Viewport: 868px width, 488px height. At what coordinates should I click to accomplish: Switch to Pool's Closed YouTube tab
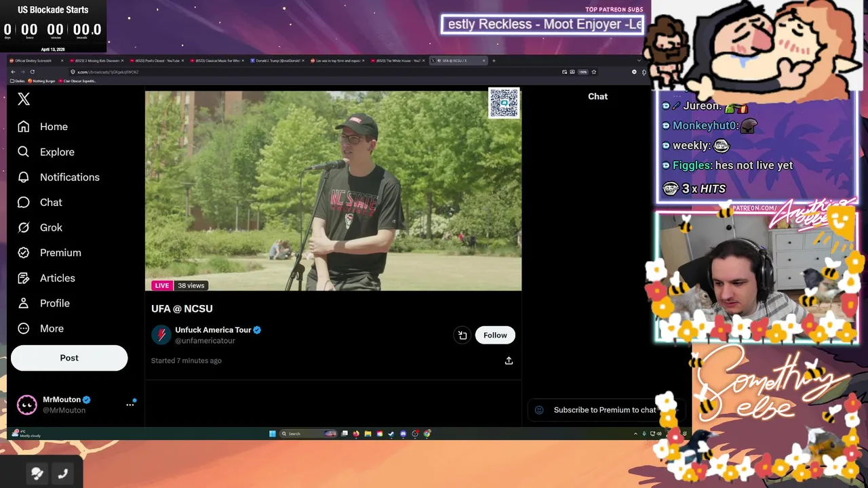157,61
